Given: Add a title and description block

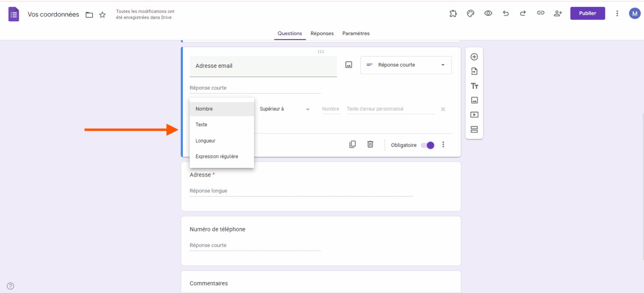Looking at the screenshot, I should [x=474, y=86].
